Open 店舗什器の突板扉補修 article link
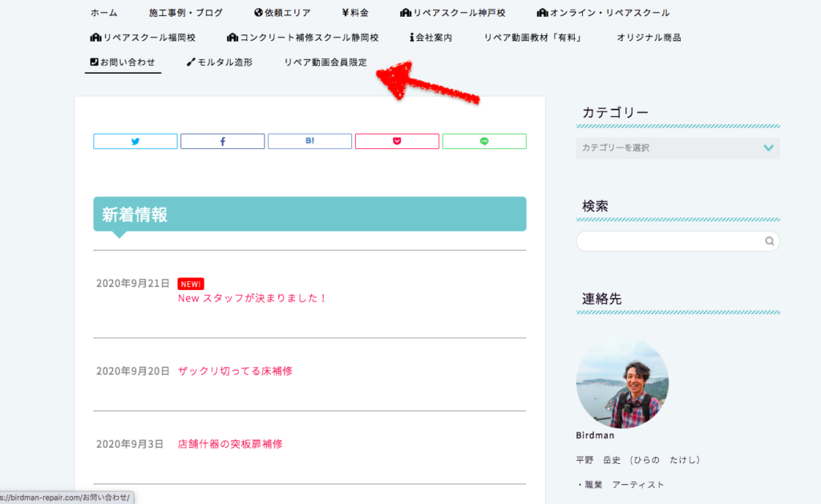The width and height of the screenshot is (821, 504). [230, 444]
